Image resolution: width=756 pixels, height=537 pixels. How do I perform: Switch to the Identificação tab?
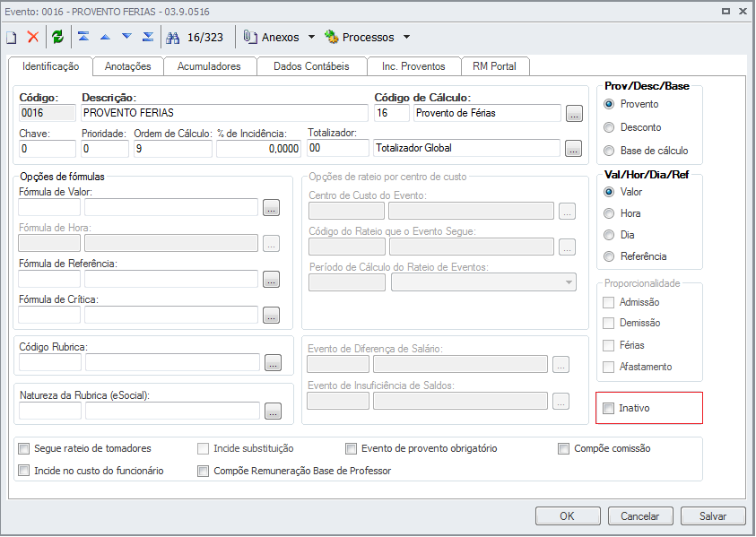(50, 66)
